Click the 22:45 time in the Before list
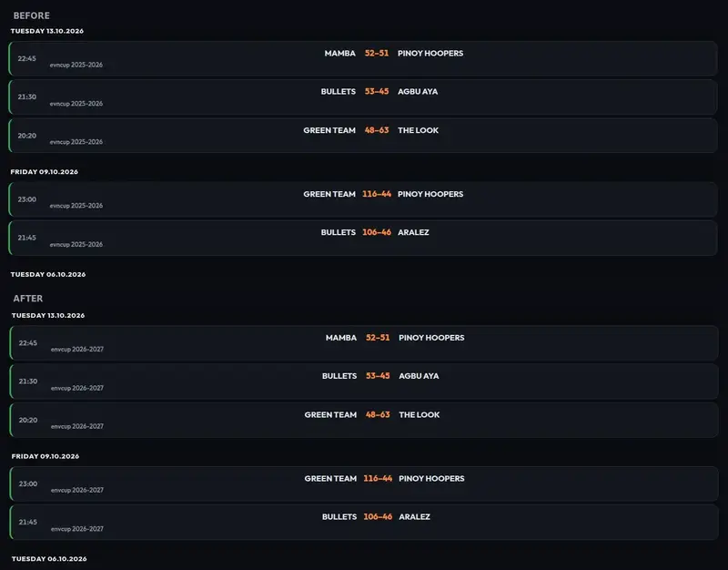 [27, 58]
